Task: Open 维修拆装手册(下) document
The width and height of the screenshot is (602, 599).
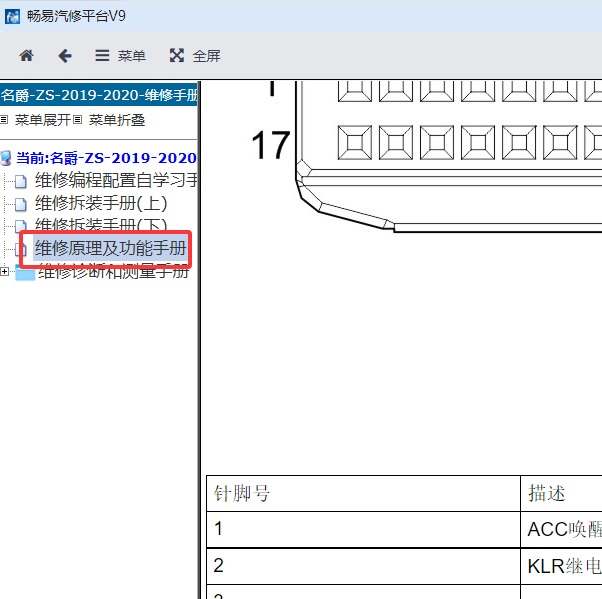Action: point(101,224)
